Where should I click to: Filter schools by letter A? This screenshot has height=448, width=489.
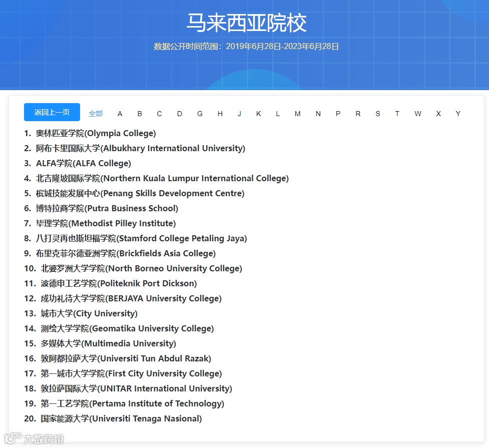[120, 114]
